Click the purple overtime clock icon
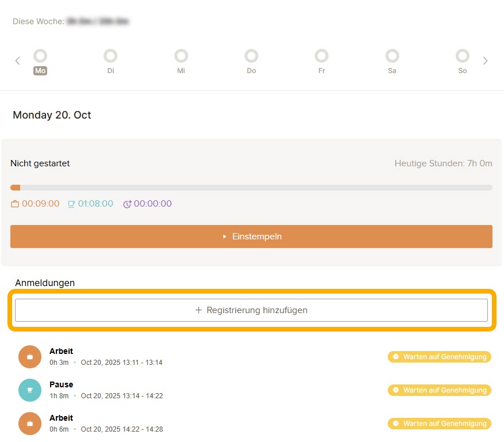Screen dimensions: 504x442 point(127,204)
